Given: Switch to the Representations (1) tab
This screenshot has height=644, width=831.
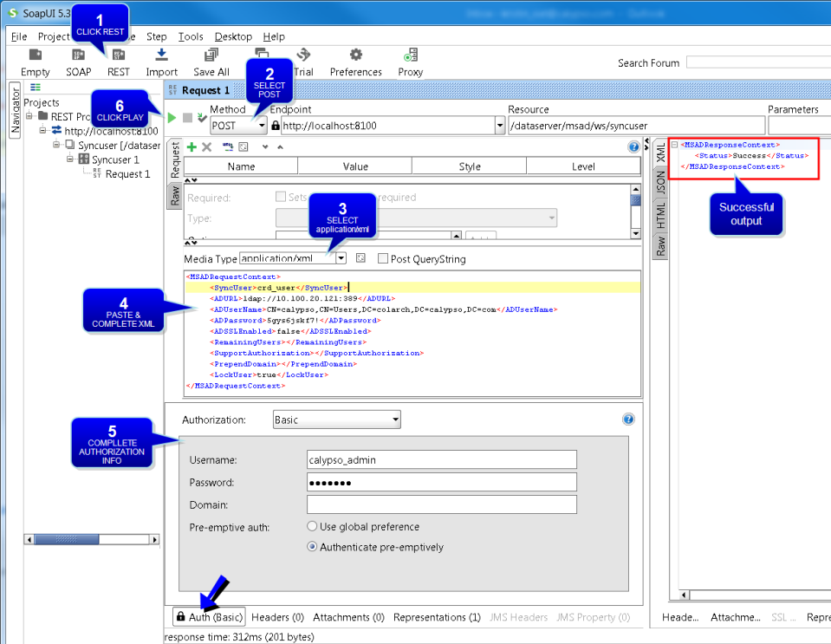Looking at the screenshot, I should (437, 617).
